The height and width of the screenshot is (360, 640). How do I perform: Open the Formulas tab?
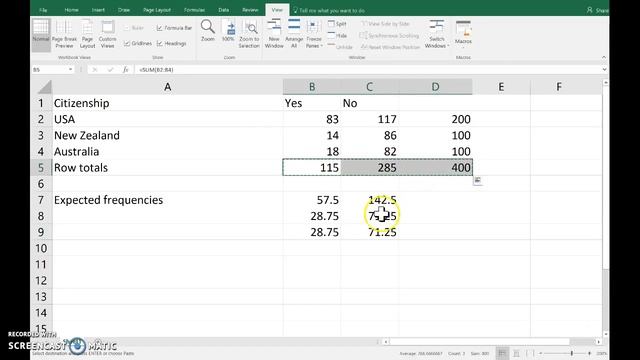click(x=194, y=10)
